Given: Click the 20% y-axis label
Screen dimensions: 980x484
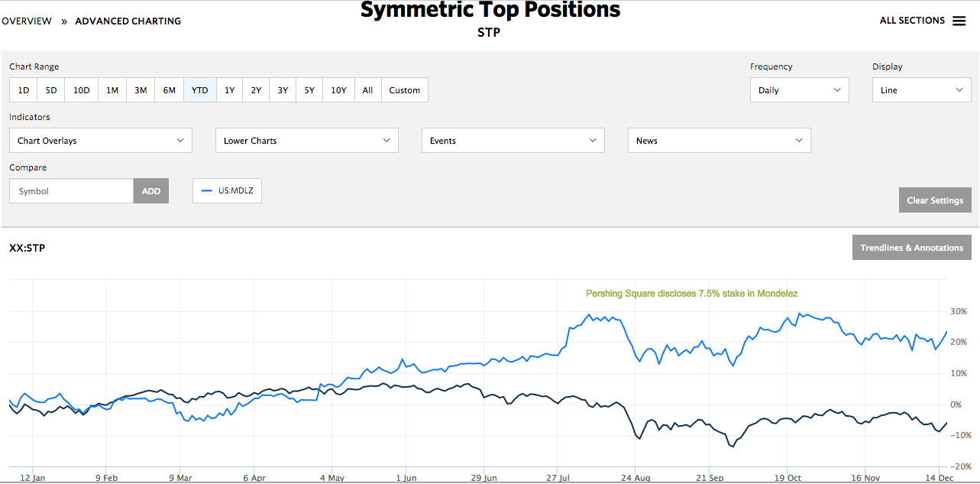Looking at the screenshot, I should [x=959, y=343].
